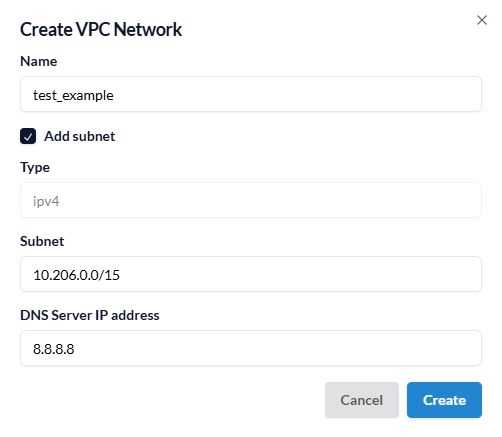The image size is (502, 437).
Task: Focus the DNS Server IP address field
Action: (x=251, y=348)
